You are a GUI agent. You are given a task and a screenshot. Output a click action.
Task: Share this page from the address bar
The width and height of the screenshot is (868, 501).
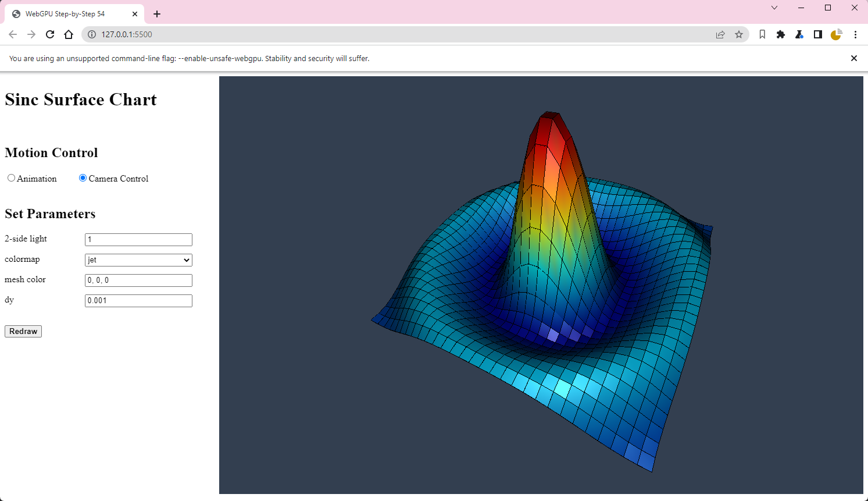click(x=720, y=34)
